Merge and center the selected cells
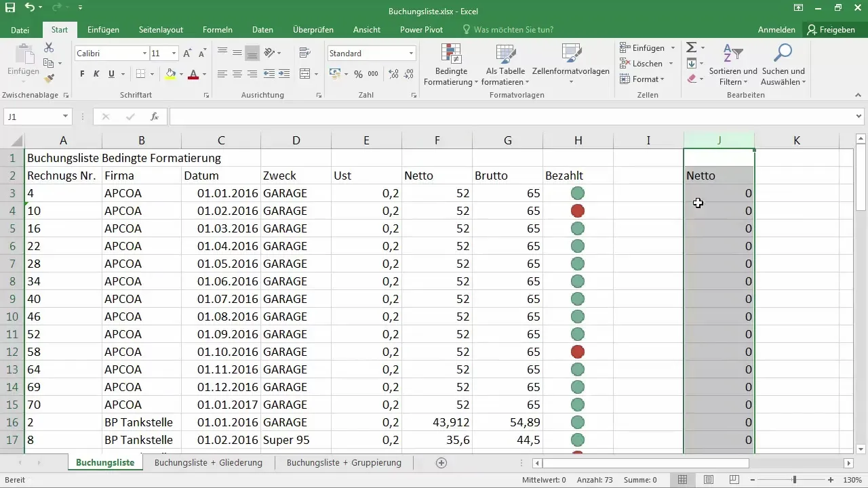Viewport: 868px width, 488px height. (304, 74)
